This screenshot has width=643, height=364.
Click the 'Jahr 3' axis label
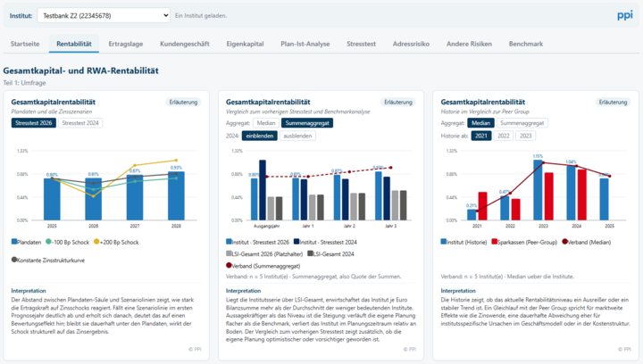coord(390,226)
